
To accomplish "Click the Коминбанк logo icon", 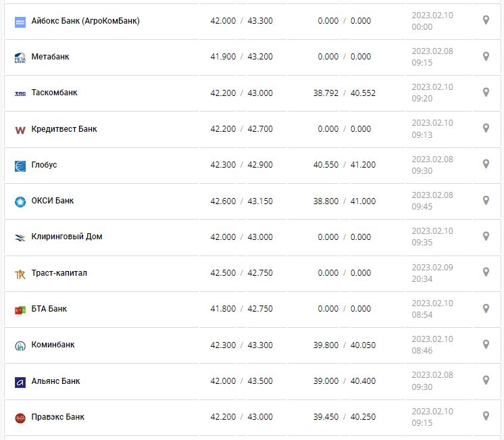I will click(20, 345).
